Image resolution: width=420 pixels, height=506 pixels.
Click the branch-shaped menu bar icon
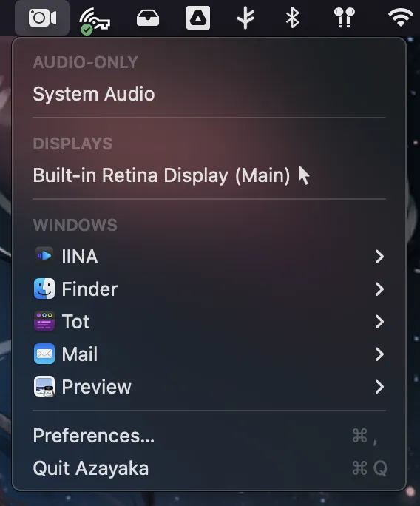coord(245,18)
